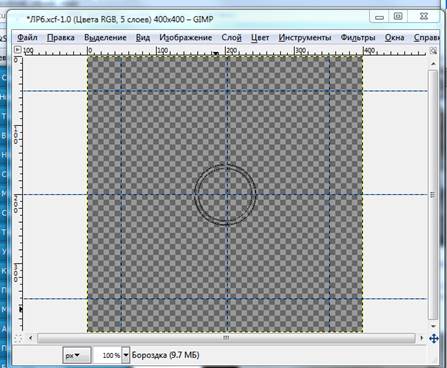Click the vertical scrollbar up arrow
Image resolution: width=447 pixels, height=368 pixels.
433,64
